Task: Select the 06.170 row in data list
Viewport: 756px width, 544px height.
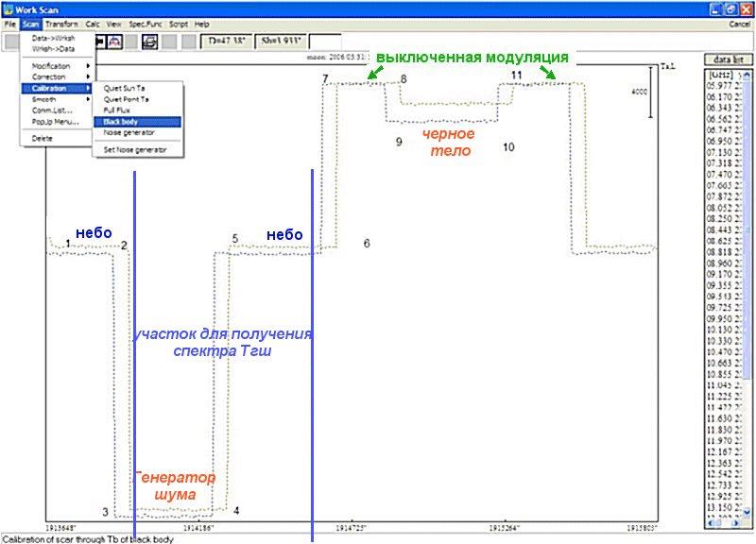Action: coord(724,97)
